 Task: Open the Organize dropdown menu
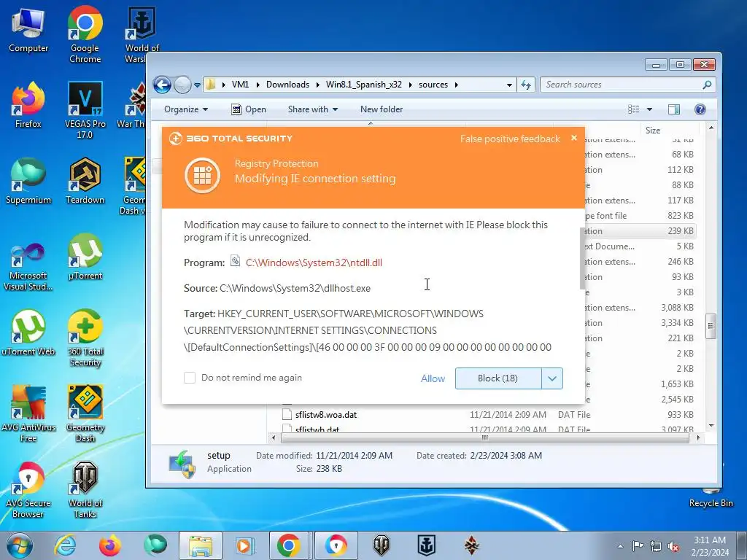pos(186,109)
